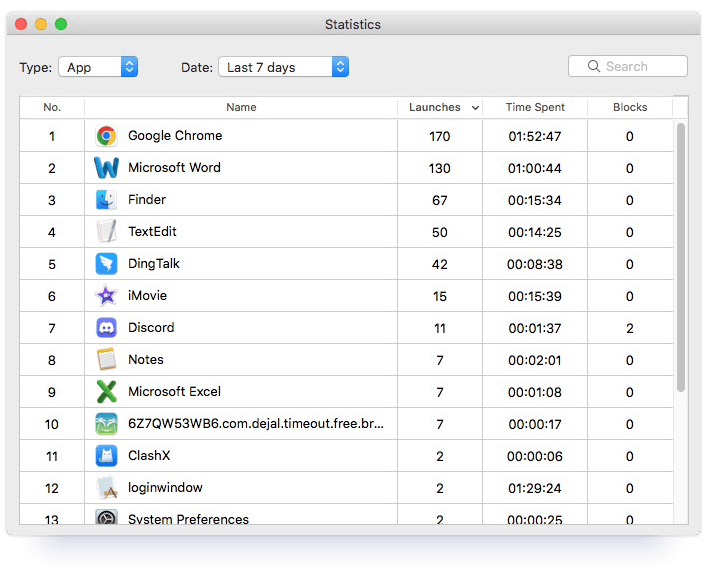This screenshot has width=708, height=581.
Task: Select the 6Z7QW53WB6.com.dejal.timeout name text
Action: [256, 423]
